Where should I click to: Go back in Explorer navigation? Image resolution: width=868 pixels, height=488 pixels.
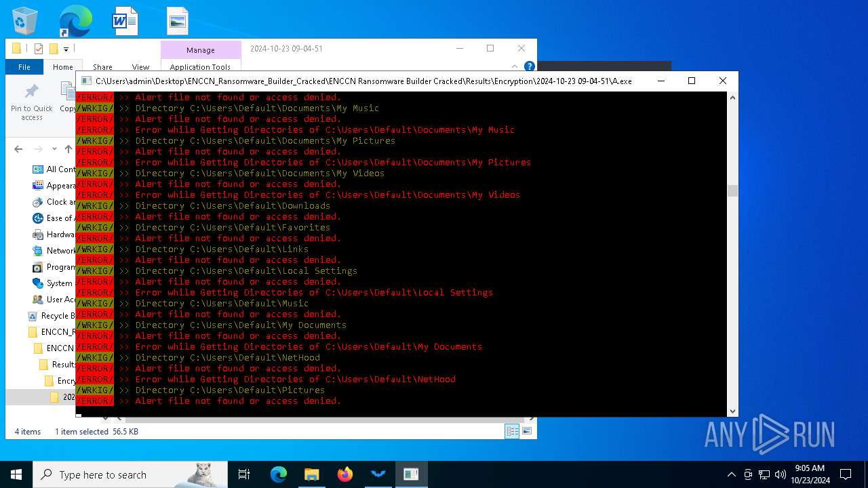(18, 149)
